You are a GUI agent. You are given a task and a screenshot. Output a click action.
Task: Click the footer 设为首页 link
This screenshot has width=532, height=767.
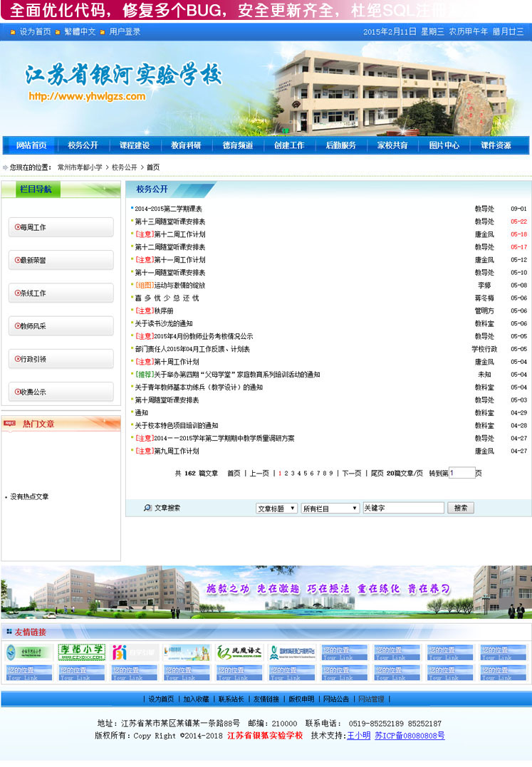coord(161,699)
